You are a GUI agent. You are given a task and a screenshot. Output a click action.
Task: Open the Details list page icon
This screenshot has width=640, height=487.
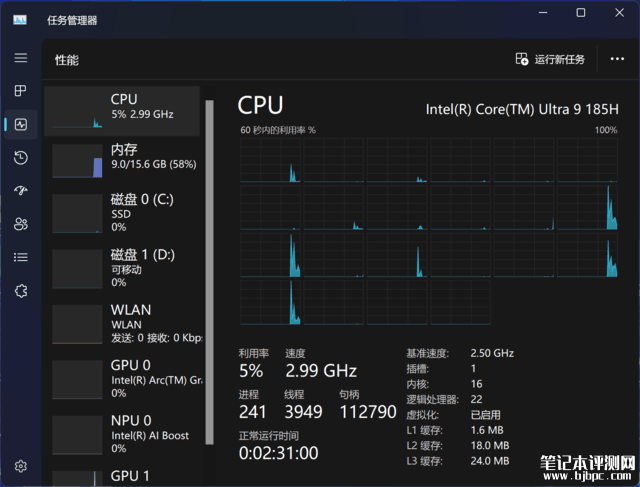(x=21, y=257)
